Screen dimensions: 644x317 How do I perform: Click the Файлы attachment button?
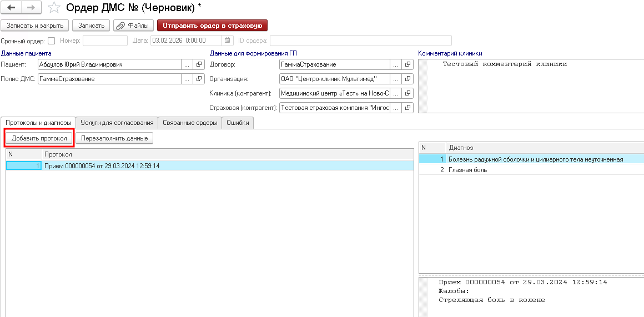pyautogui.click(x=134, y=26)
